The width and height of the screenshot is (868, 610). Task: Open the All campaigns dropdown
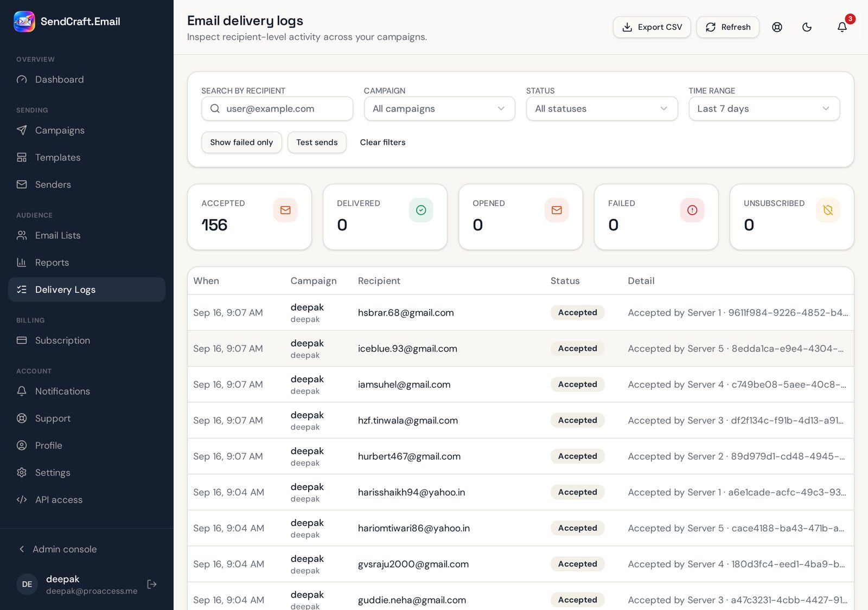[x=439, y=108]
